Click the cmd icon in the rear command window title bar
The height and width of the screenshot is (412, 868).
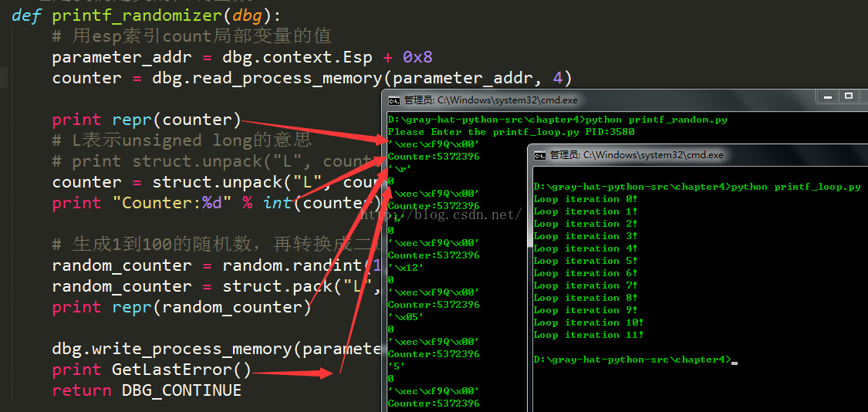click(x=394, y=100)
